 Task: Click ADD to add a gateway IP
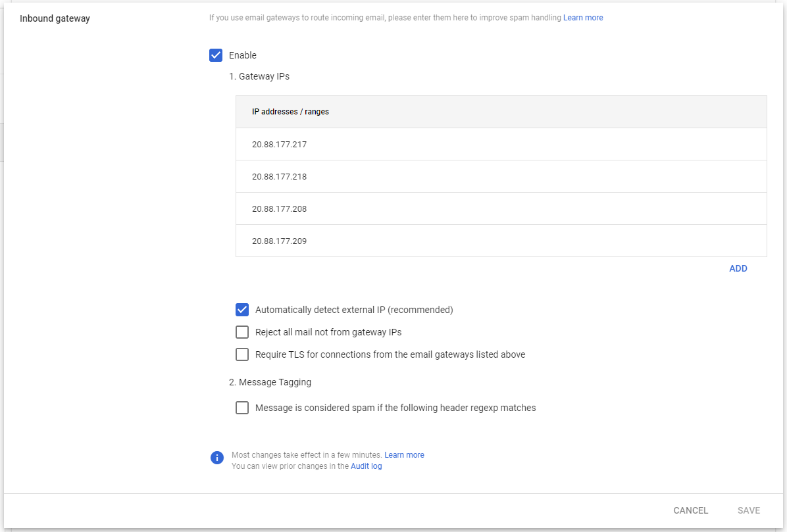coord(738,268)
